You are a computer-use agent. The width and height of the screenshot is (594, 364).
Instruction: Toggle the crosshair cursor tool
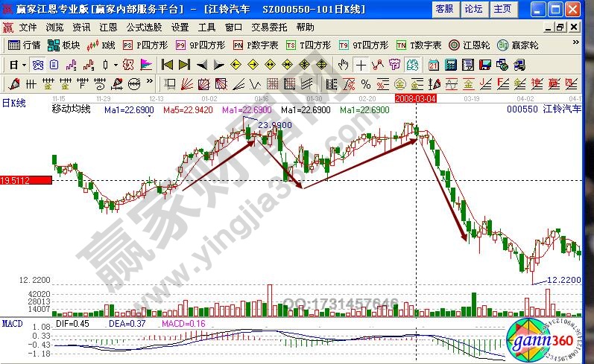[x=361, y=64]
